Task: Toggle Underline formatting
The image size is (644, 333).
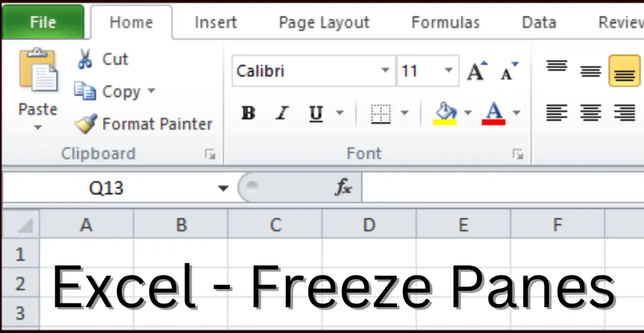Action: click(x=316, y=113)
